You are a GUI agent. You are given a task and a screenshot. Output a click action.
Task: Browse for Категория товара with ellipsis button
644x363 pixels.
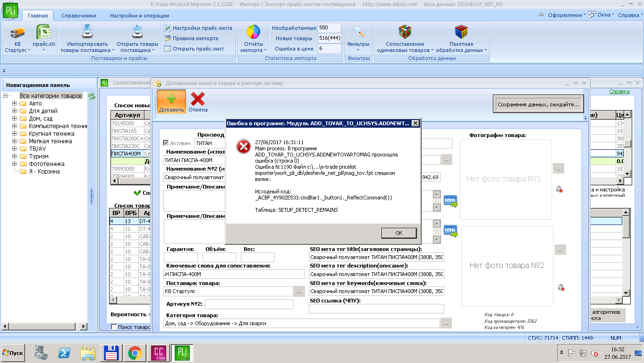click(x=446, y=323)
